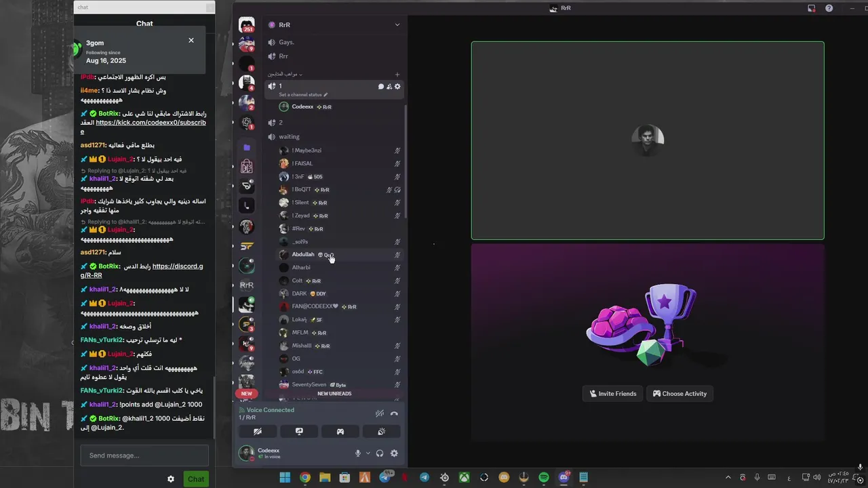Click invite icon on voice channel 1

click(389, 87)
